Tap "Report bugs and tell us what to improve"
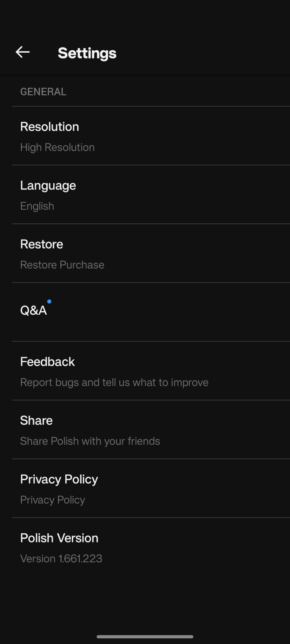The width and height of the screenshot is (290, 644). point(114,382)
